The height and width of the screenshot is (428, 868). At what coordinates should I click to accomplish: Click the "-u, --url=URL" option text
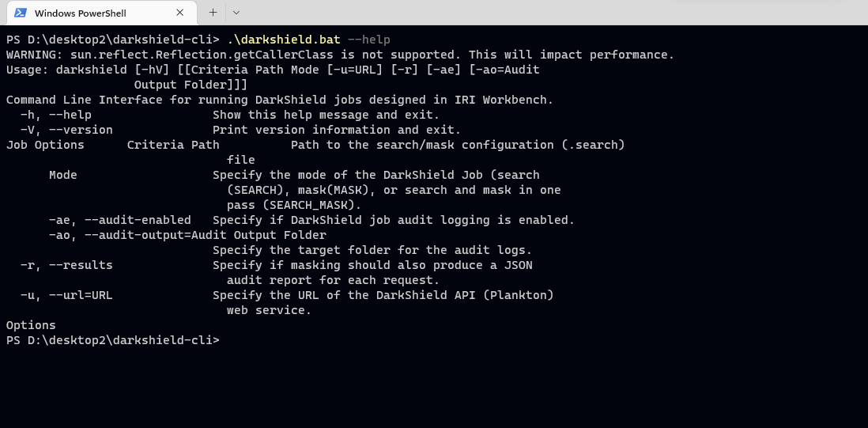point(66,295)
